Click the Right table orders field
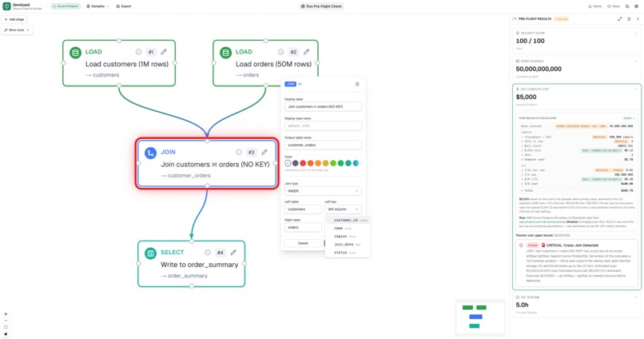644x339 pixels. pos(303,227)
